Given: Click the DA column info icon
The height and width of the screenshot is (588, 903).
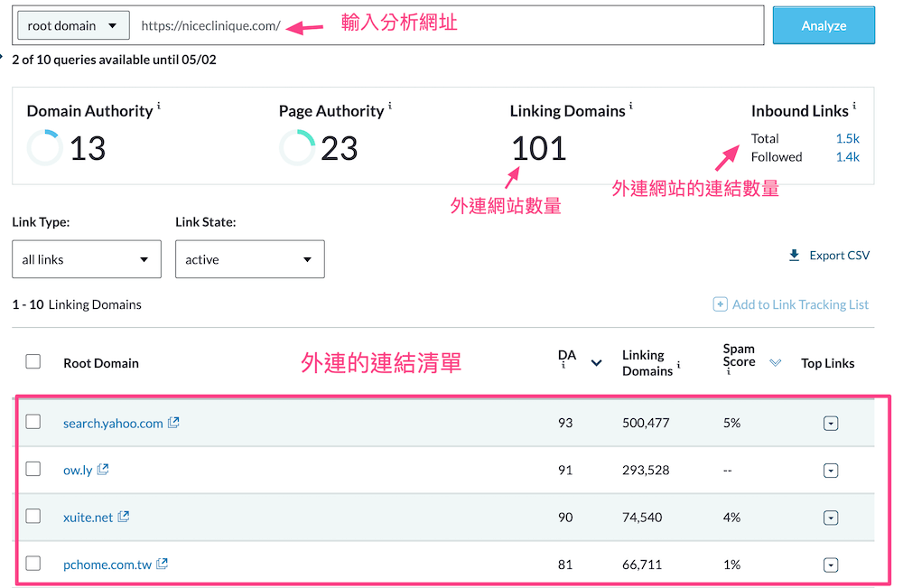Looking at the screenshot, I should (563, 366).
